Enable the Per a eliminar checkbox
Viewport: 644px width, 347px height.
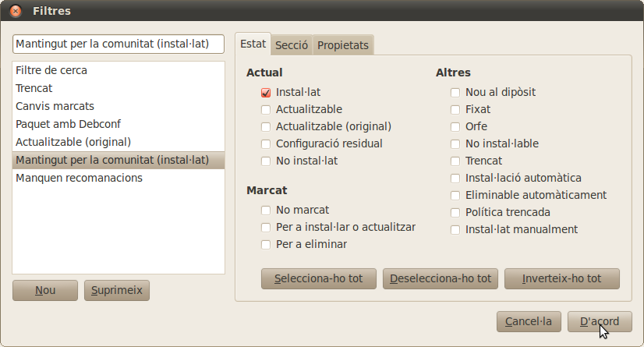click(267, 245)
